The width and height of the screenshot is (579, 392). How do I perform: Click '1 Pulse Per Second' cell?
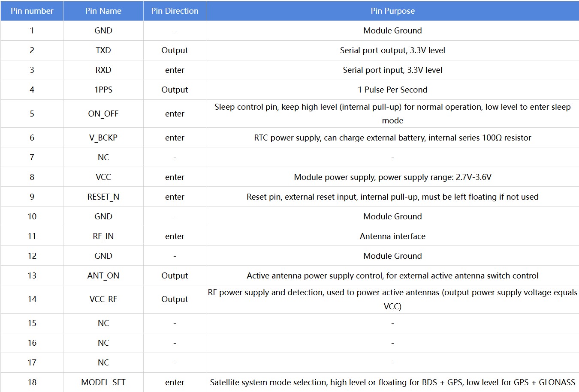click(392, 90)
